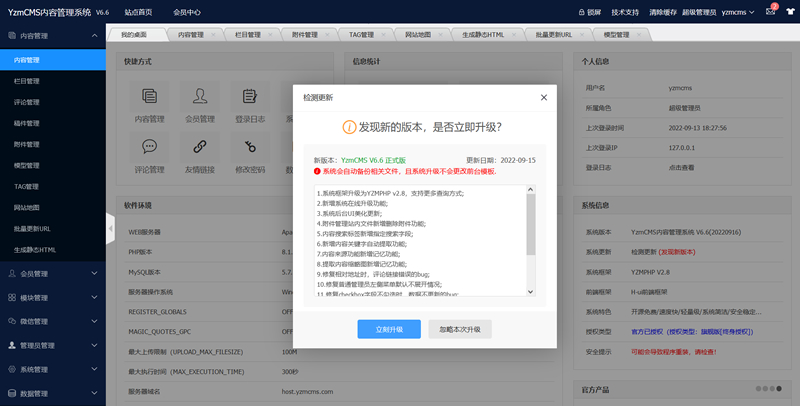The height and width of the screenshot is (406, 800).
Task: Click the 评论管理 speech bubble icon
Action: pyautogui.click(x=149, y=147)
